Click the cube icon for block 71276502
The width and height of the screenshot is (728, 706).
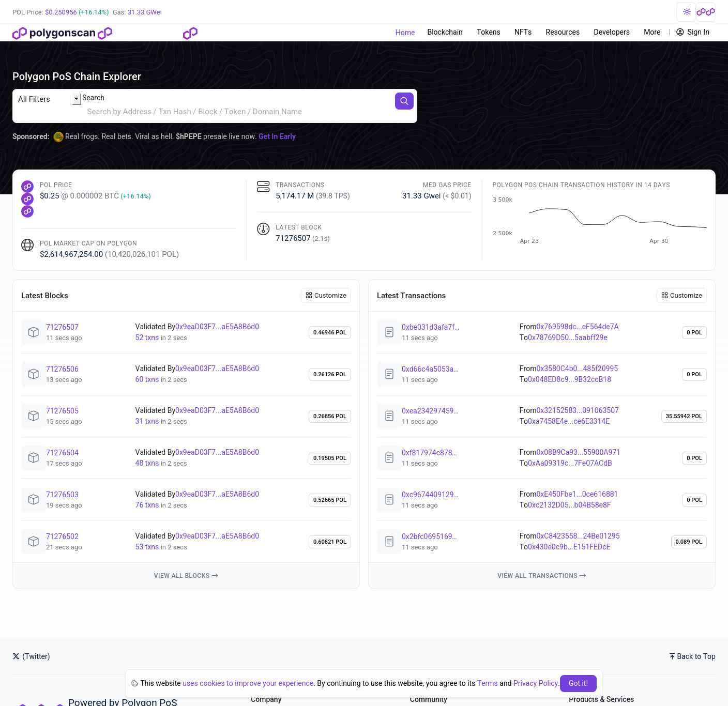click(34, 542)
